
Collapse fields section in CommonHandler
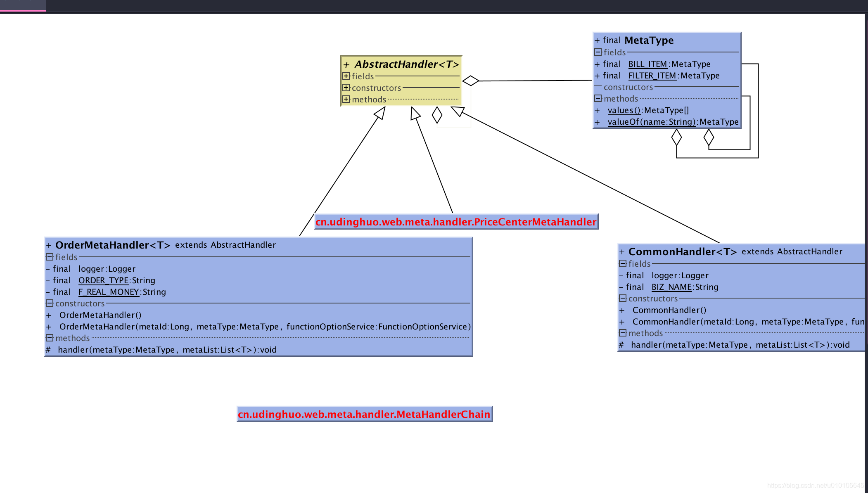[623, 263]
